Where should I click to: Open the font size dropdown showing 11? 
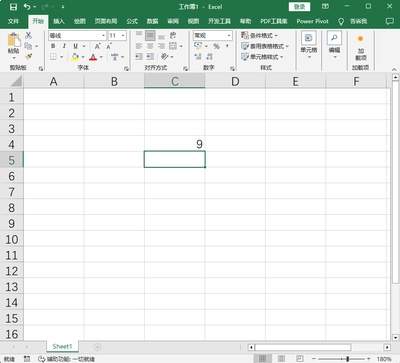click(x=123, y=35)
